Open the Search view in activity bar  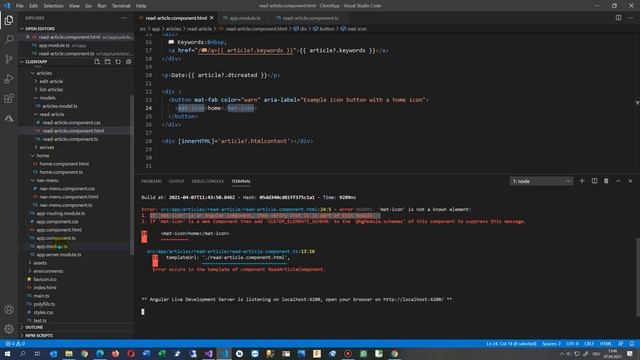9,40
